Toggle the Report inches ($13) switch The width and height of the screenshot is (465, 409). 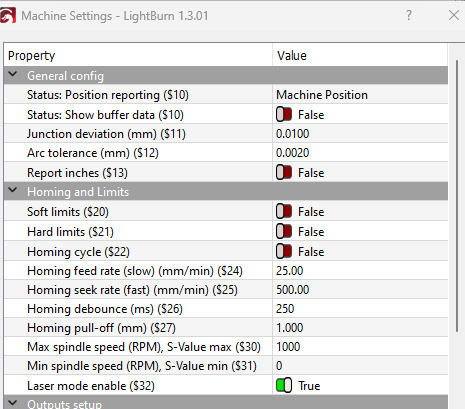pyautogui.click(x=284, y=173)
